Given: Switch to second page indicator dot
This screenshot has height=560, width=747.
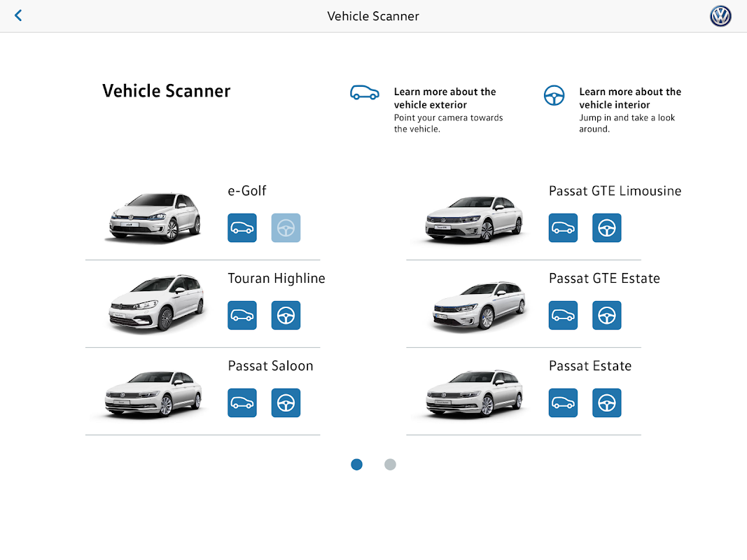Looking at the screenshot, I should coord(390,464).
